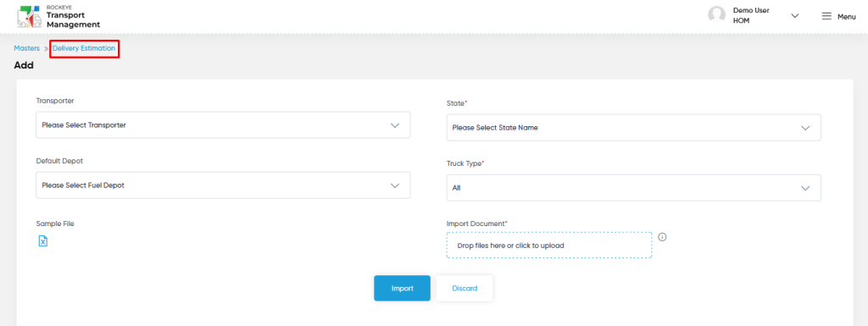Expand the Demo User account chevron
The image size is (868, 326).
point(795,16)
